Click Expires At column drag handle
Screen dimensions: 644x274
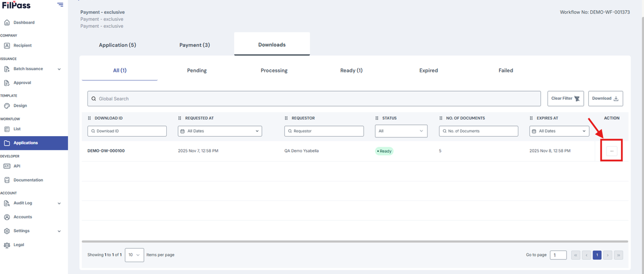[531, 118]
